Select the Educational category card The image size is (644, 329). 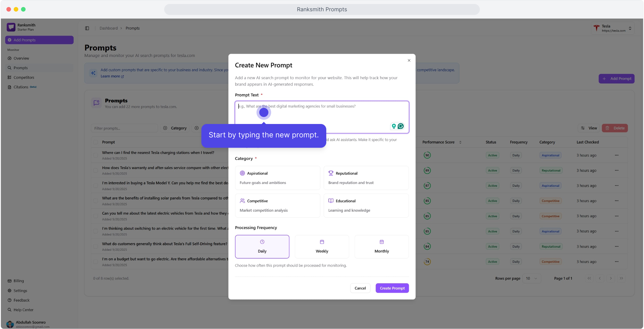pos(366,206)
